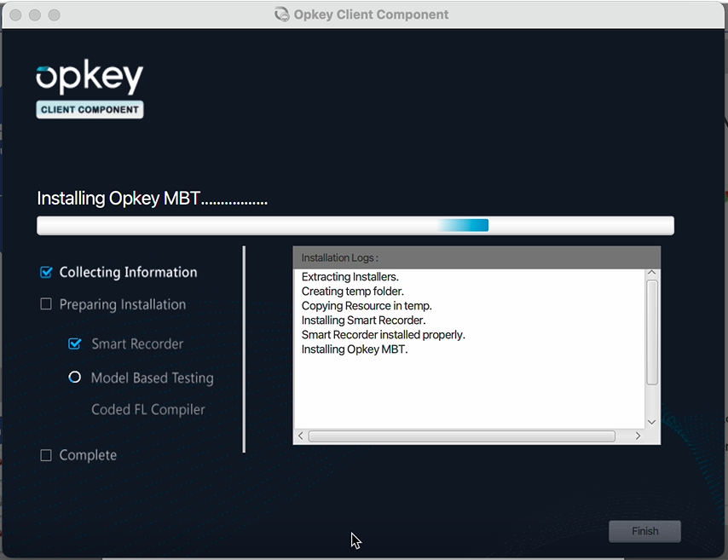Click the 'Installing Smart Recorder.' log line
This screenshot has width=728, height=560.
pyautogui.click(x=363, y=320)
